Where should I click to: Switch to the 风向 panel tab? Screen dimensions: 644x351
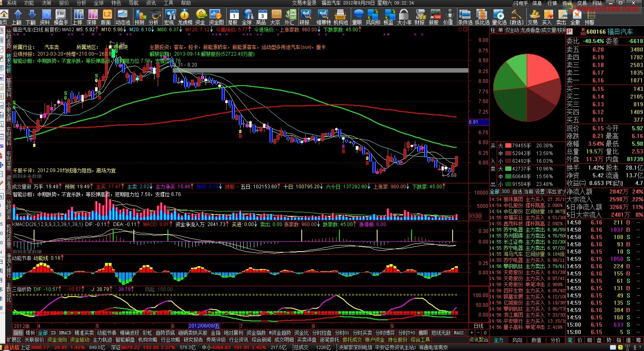point(517,340)
